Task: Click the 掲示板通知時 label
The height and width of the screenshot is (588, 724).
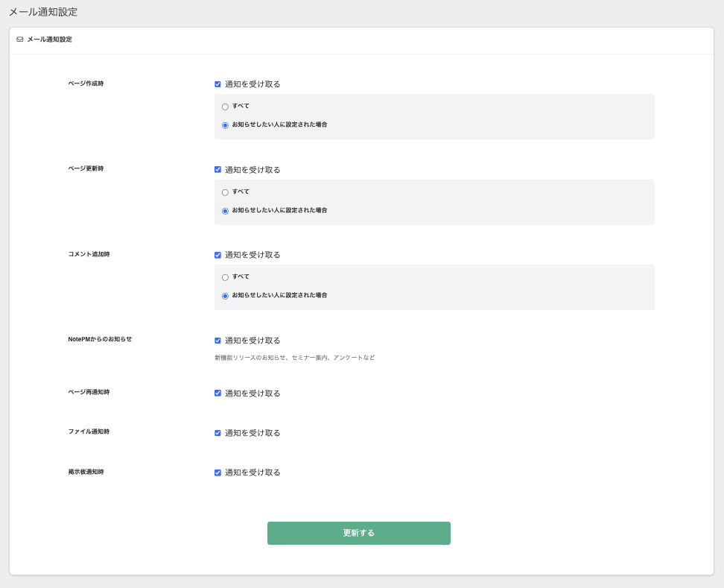Action: 86,472
